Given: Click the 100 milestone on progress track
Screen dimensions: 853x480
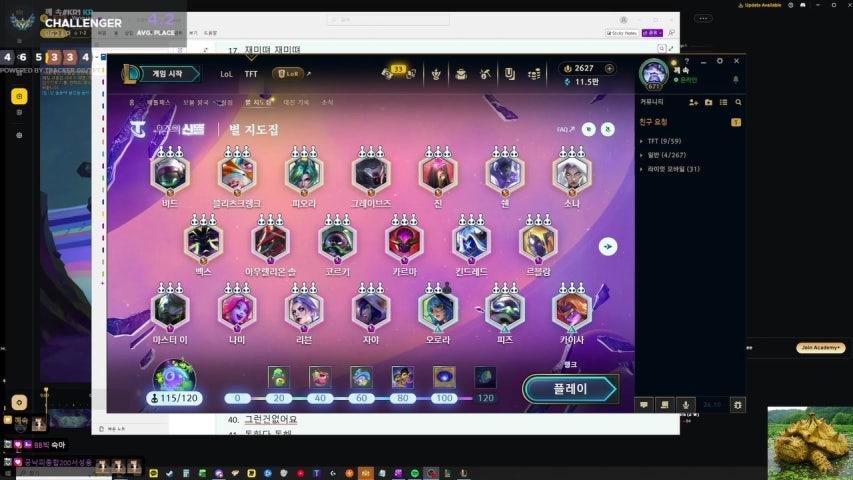Looking at the screenshot, I should (x=444, y=398).
